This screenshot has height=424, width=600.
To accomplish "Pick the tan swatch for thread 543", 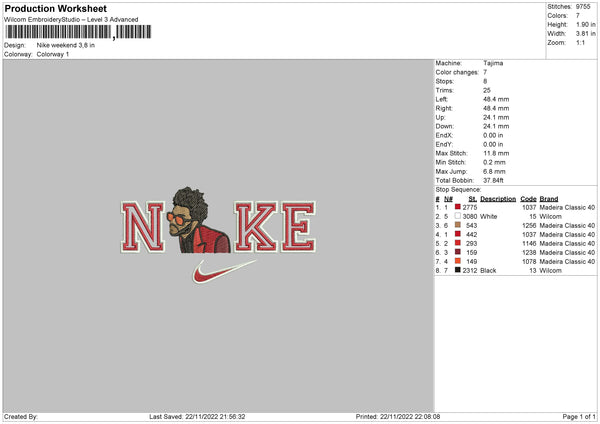I will [x=458, y=225].
